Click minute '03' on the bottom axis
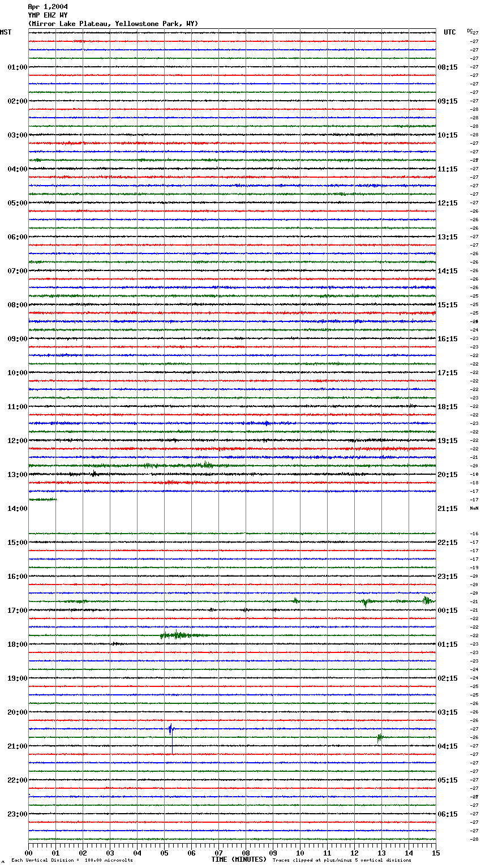This screenshot has height=868, width=481. 110,853
